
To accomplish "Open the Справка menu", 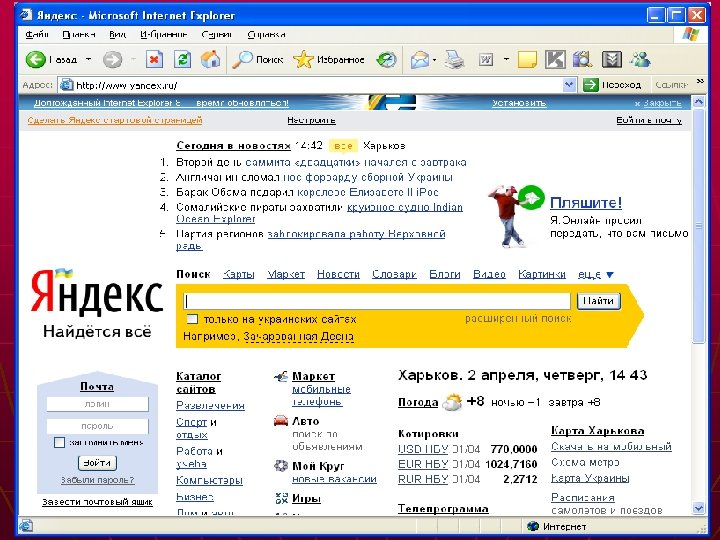I will 266,34.
